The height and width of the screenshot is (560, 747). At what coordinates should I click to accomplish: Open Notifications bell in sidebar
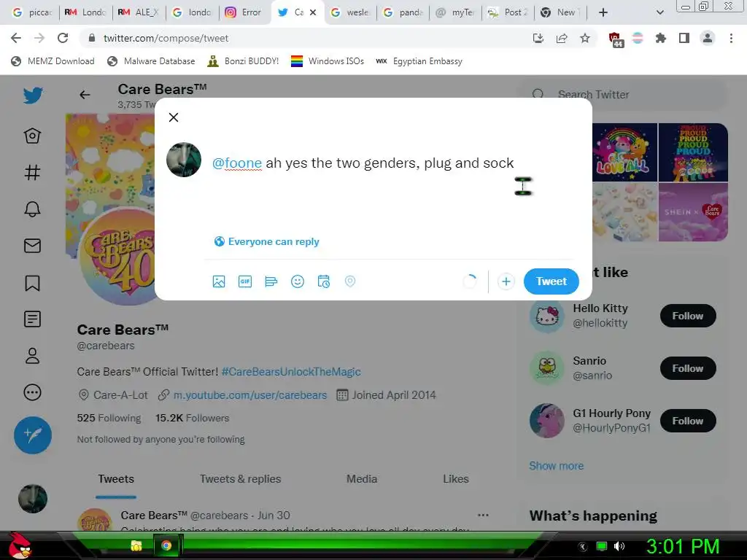point(32,209)
